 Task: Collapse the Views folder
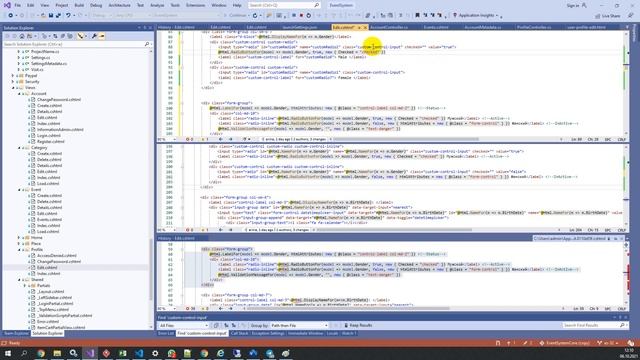pyautogui.click(x=13, y=88)
